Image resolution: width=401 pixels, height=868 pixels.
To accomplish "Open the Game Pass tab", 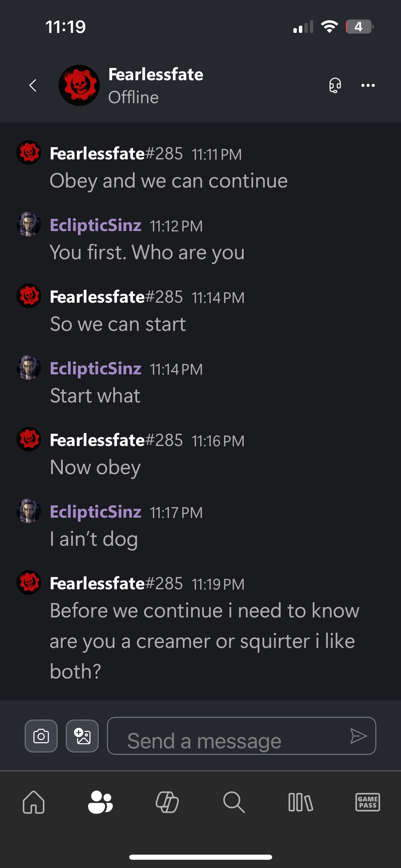I will 367,802.
